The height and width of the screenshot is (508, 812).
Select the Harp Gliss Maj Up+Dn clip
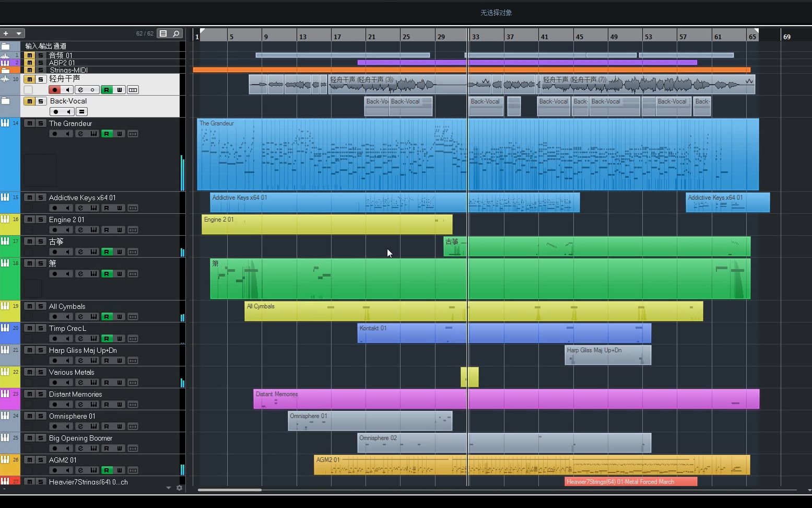(x=608, y=355)
